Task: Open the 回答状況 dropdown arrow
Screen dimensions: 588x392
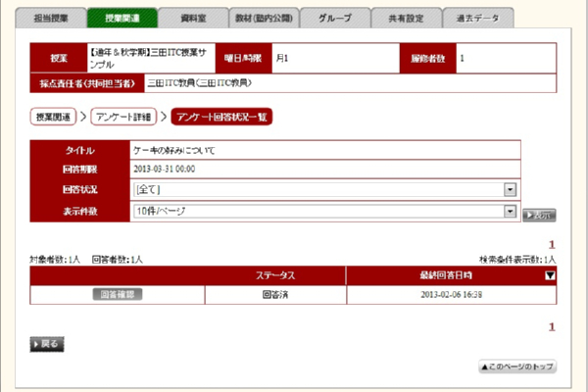Action: pyautogui.click(x=510, y=190)
